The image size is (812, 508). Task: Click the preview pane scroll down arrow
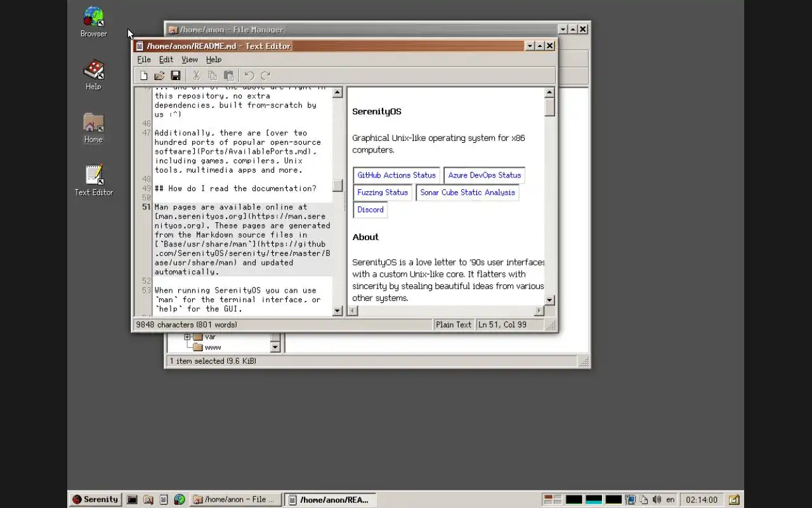[550, 300]
